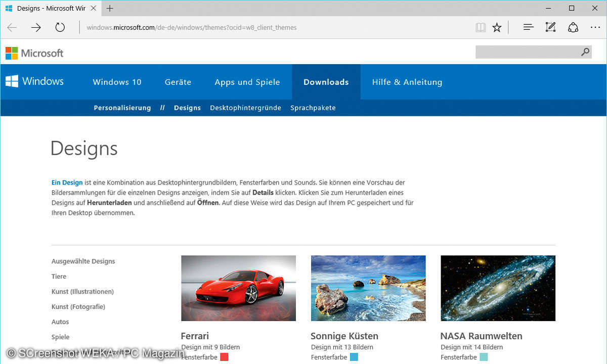
Task: Click the Windows logo in blue bar
Action: (x=34, y=81)
